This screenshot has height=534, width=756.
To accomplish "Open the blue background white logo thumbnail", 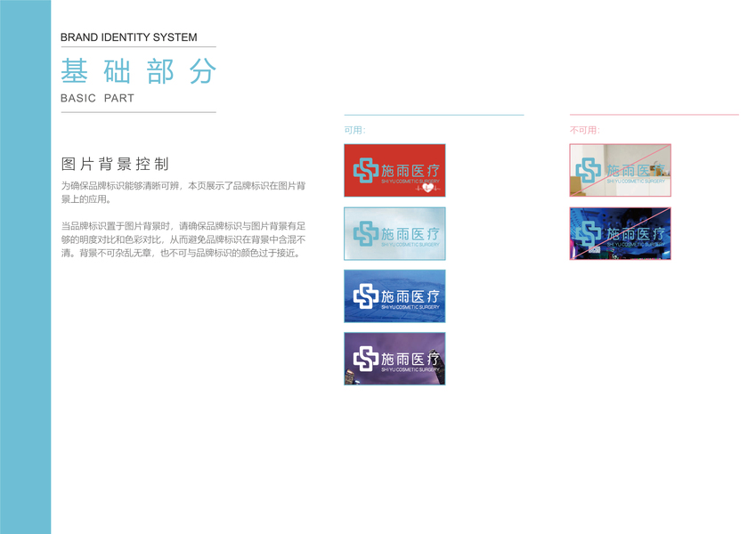I will pyautogui.click(x=394, y=295).
